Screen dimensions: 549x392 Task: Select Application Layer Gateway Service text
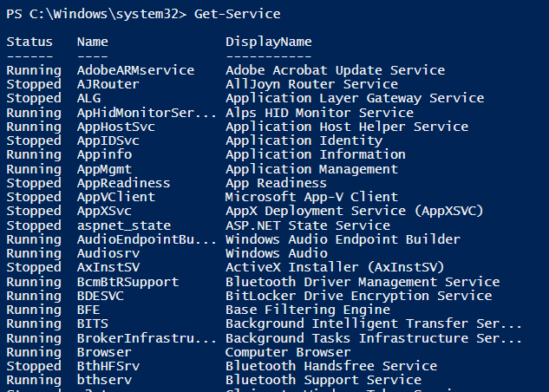pyautogui.click(x=354, y=98)
